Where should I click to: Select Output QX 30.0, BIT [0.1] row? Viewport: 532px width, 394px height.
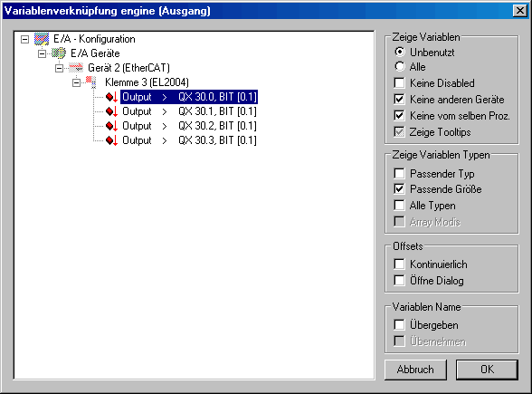(189, 97)
